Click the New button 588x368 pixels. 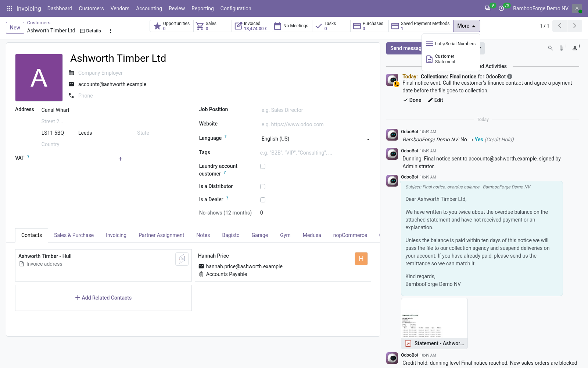click(15, 28)
